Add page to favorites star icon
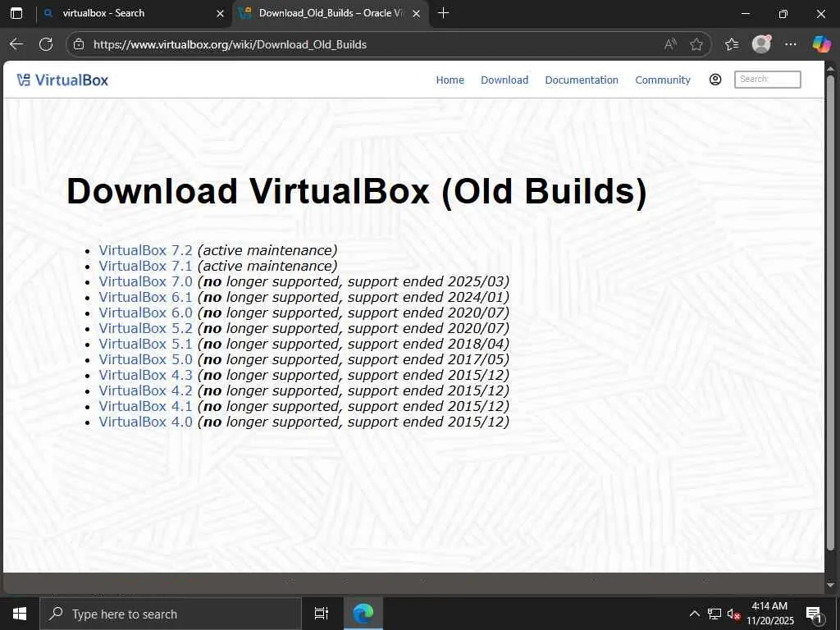The height and width of the screenshot is (630, 840). (696, 44)
